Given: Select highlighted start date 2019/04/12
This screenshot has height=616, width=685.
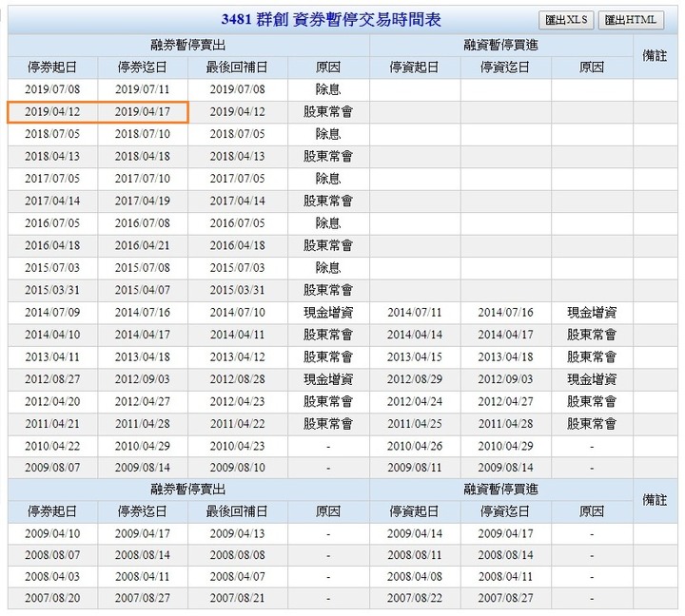Looking at the screenshot, I should click(x=52, y=112).
